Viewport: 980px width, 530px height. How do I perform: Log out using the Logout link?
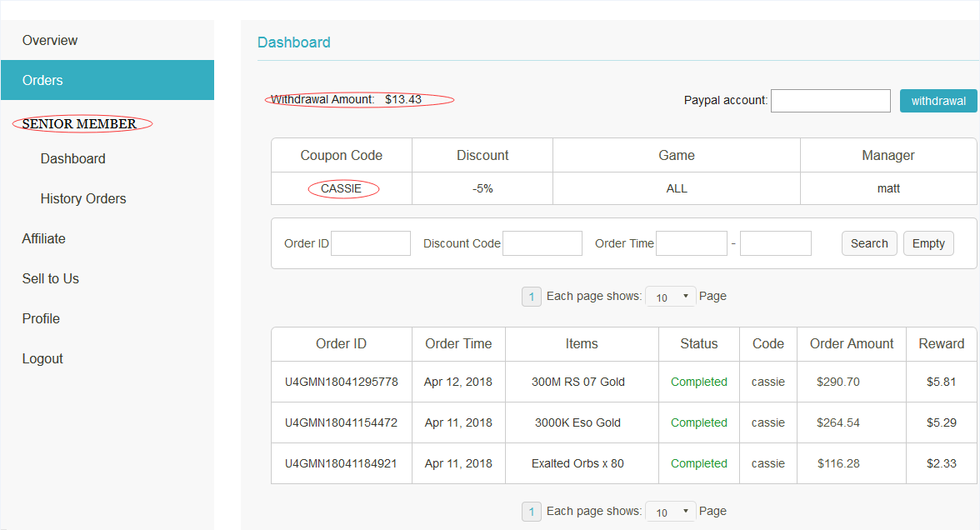tap(42, 358)
